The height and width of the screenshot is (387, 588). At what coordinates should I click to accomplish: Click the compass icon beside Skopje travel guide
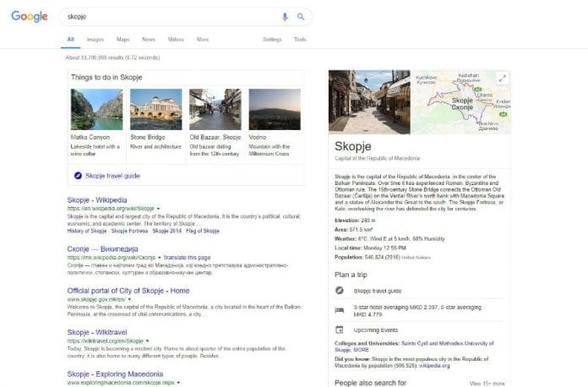click(78, 175)
